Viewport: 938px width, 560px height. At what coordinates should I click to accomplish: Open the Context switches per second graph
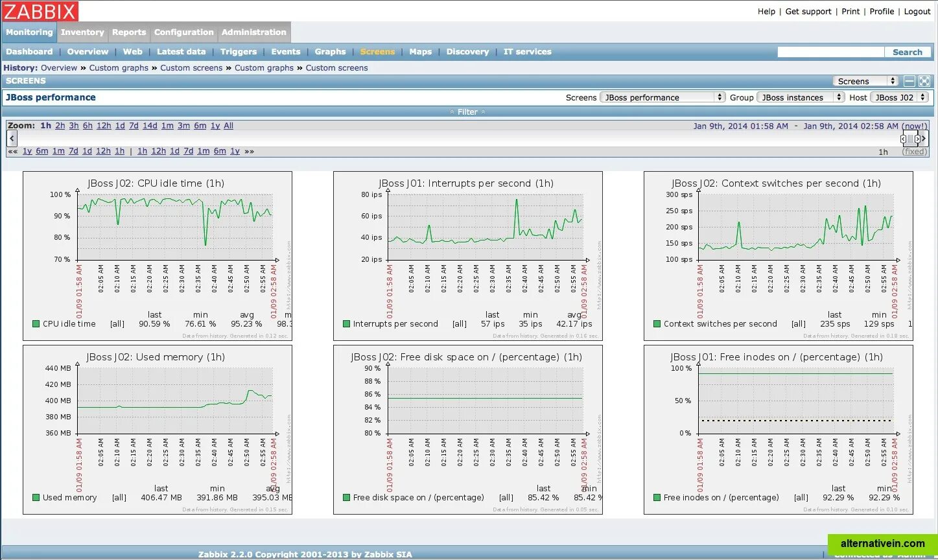(779, 255)
